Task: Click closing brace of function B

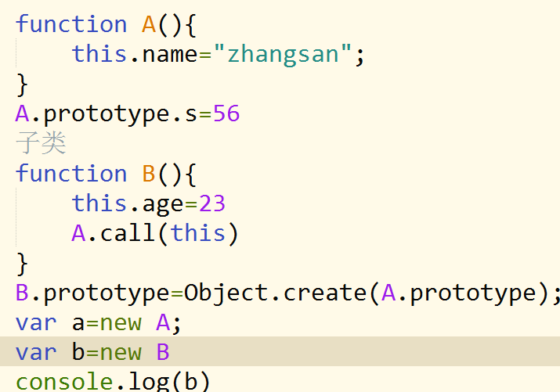Action: coord(22,264)
